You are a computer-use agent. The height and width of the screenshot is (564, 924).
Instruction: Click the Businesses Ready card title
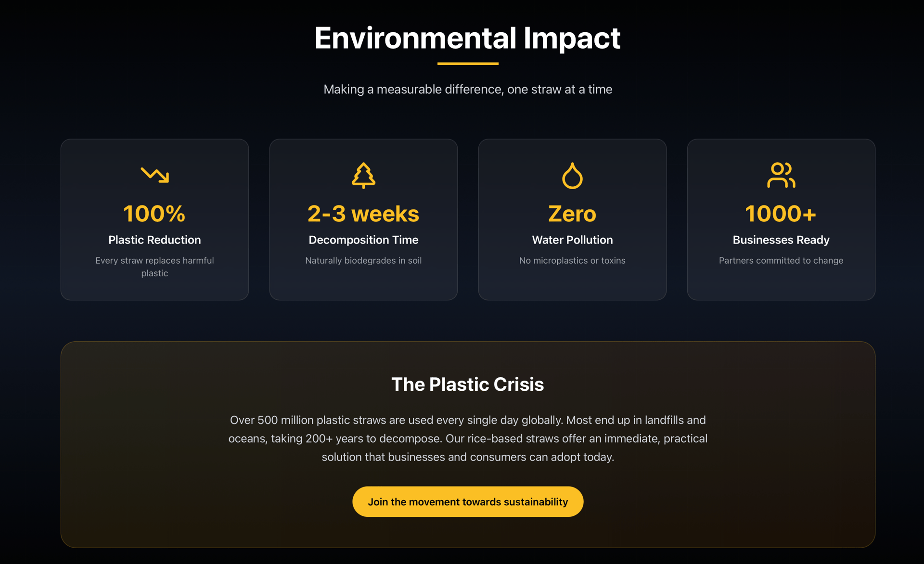(x=781, y=240)
